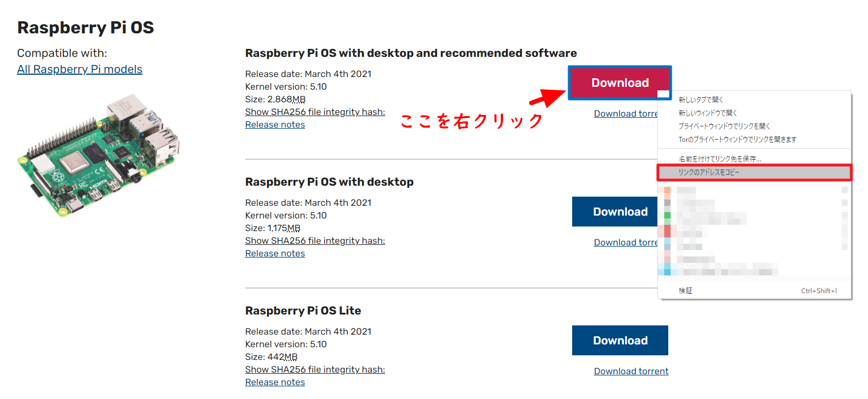Choose 新しいタブで開く in the context menu
868x399 pixels.
(x=754, y=100)
